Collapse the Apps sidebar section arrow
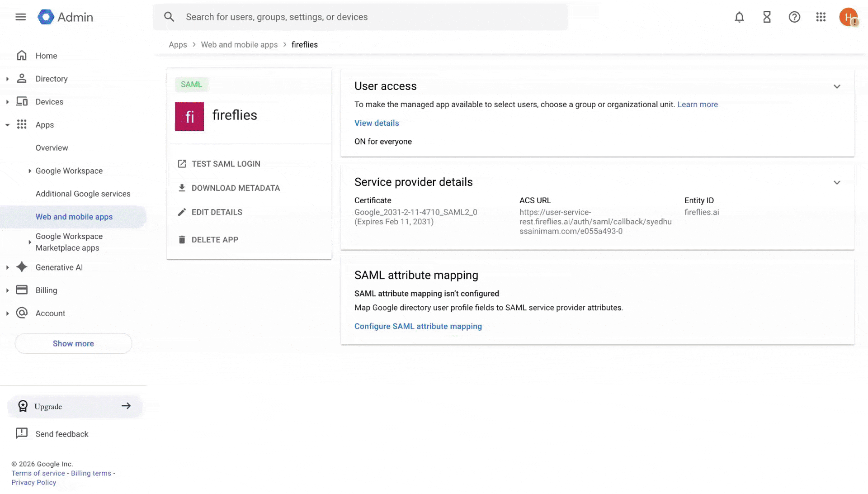 pyautogui.click(x=7, y=125)
